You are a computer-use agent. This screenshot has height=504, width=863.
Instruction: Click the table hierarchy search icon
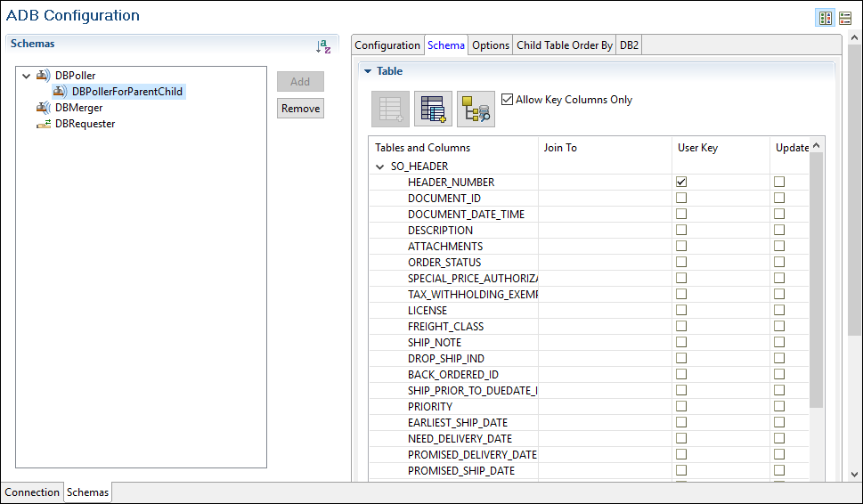476,109
